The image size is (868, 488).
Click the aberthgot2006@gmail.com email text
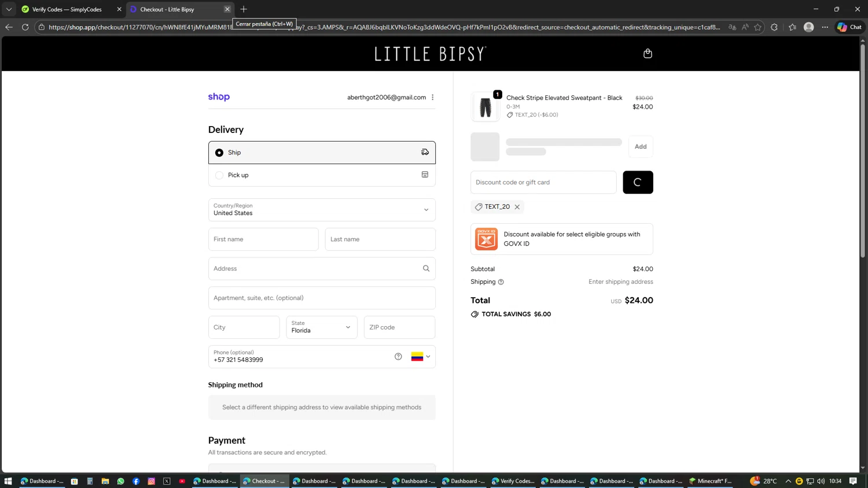(387, 97)
